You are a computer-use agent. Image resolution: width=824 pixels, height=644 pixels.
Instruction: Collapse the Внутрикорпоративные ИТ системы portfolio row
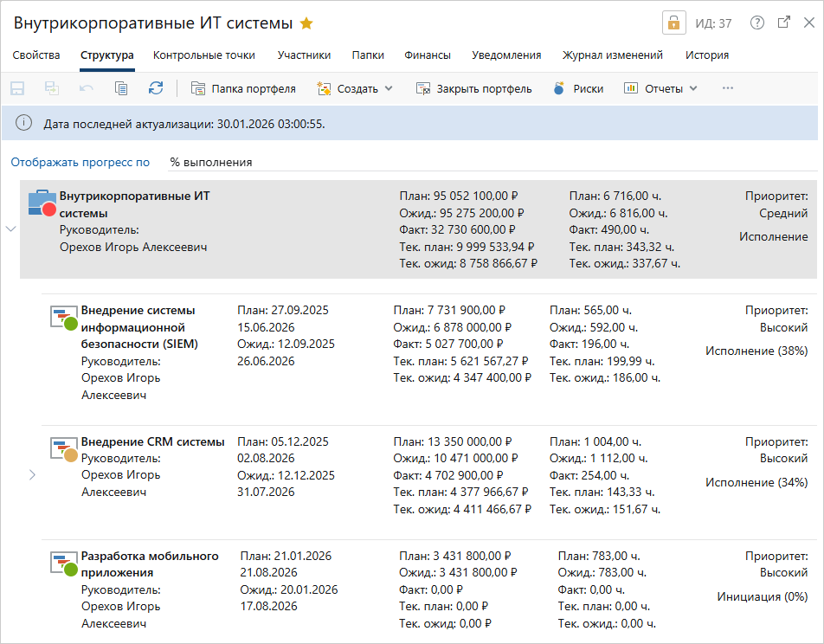pyautogui.click(x=10, y=229)
